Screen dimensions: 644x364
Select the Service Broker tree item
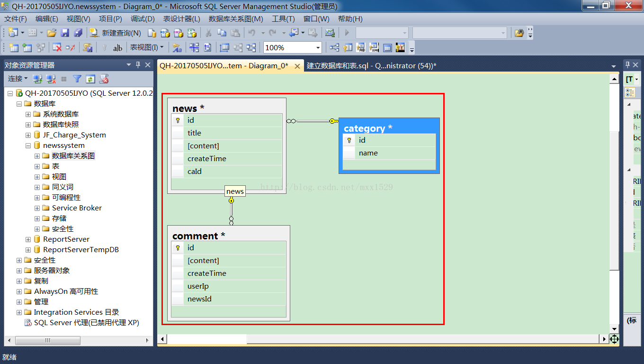[77, 208]
